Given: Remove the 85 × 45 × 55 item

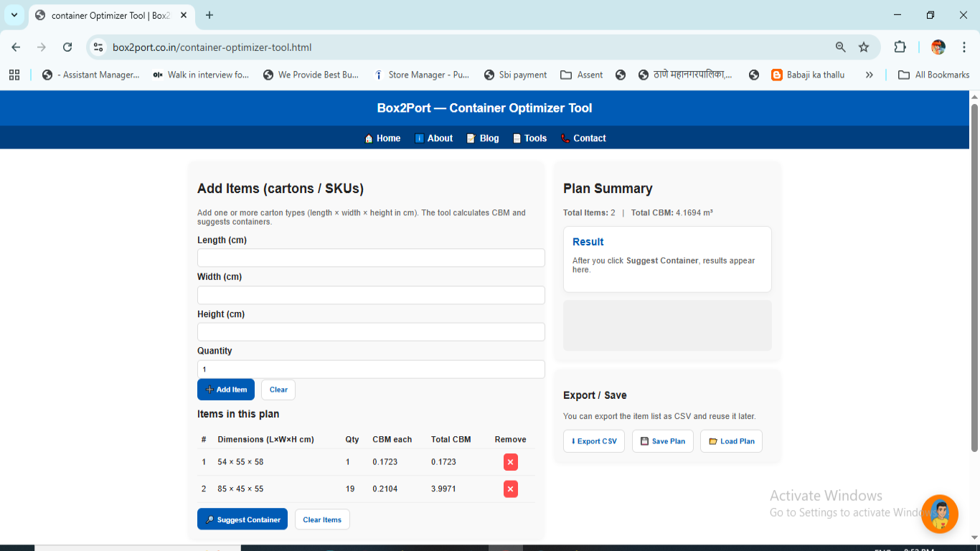Looking at the screenshot, I should pos(511,489).
